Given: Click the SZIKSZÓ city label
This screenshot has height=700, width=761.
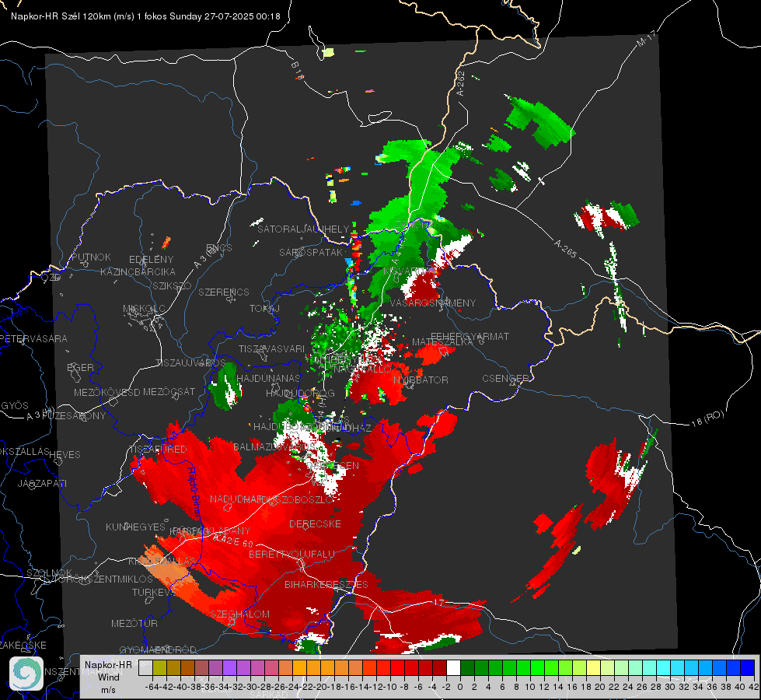Looking at the screenshot, I should pos(172,285).
